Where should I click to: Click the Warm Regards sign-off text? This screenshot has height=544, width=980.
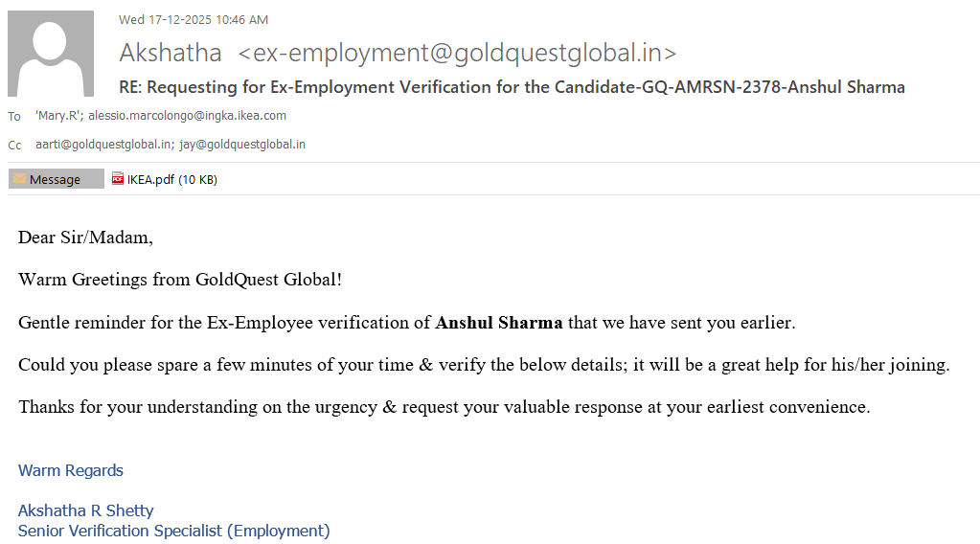pos(71,470)
